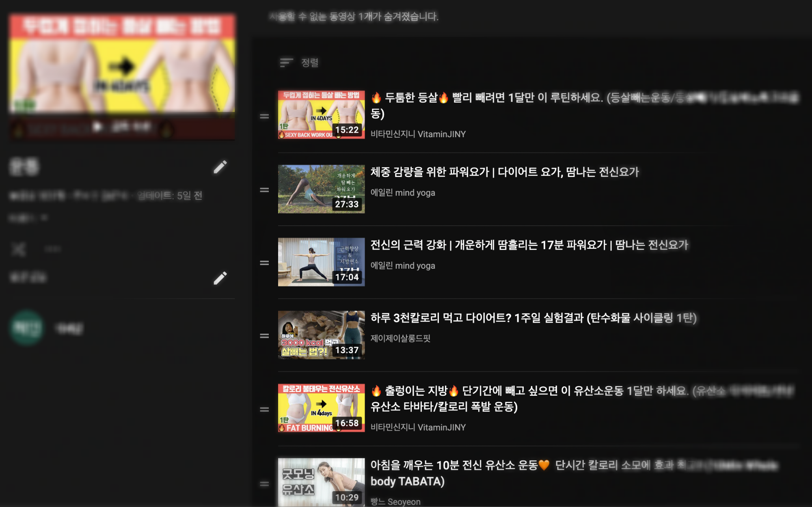Viewport: 812px width, 507px height.
Task: Open thumbnail of FAT BURNING 16:58 video
Action: coord(321,408)
